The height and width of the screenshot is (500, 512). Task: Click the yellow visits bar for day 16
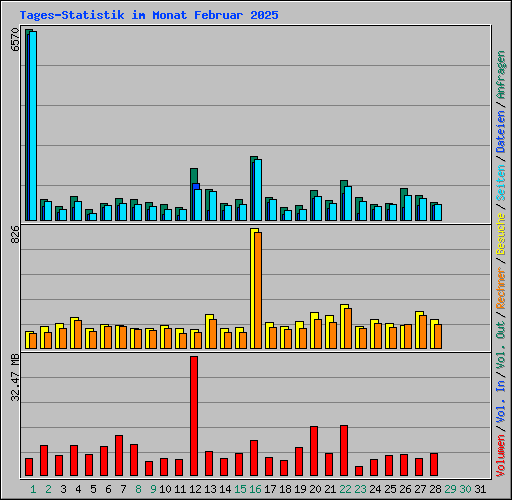tap(253, 289)
